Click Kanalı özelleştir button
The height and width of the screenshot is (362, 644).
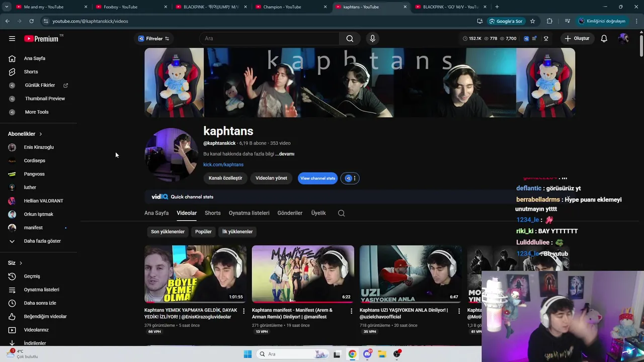225,178
